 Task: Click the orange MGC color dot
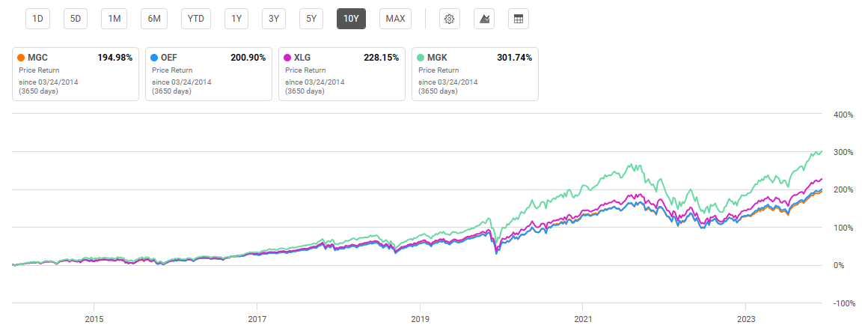(21, 58)
